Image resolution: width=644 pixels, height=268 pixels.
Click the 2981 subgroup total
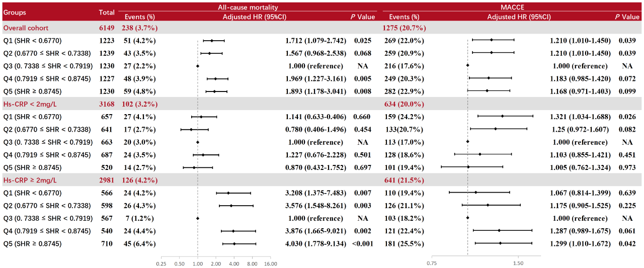[x=107, y=180]
